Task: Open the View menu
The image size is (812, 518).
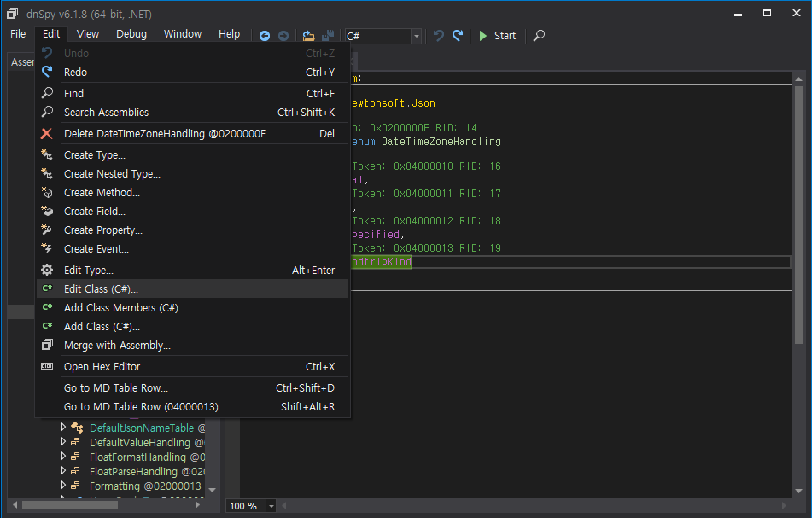Action: pyautogui.click(x=87, y=33)
